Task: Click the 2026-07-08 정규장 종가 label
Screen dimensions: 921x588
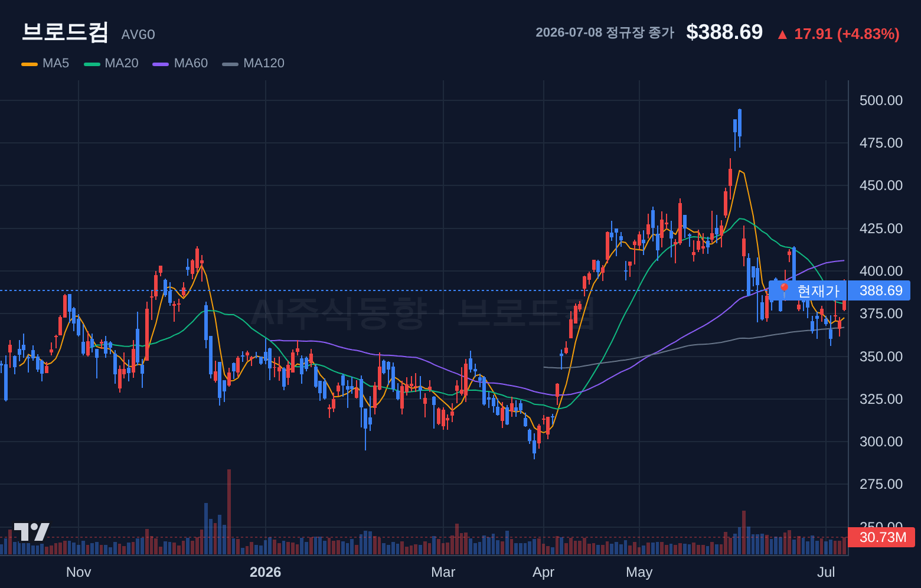Action: tap(605, 32)
